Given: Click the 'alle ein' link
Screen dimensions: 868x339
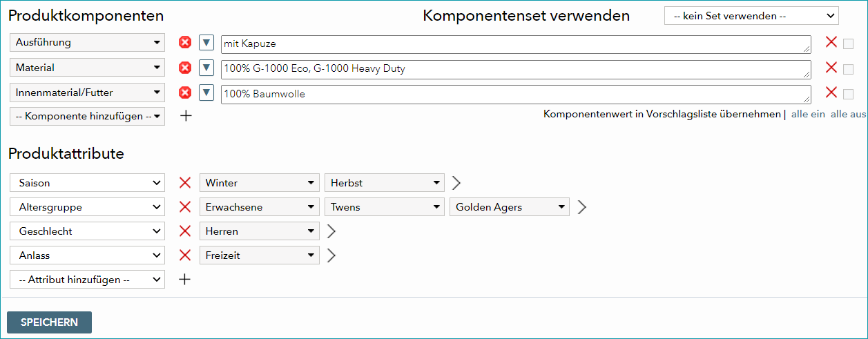Looking at the screenshot, I should pyautogui.click(x=808, y=115).
